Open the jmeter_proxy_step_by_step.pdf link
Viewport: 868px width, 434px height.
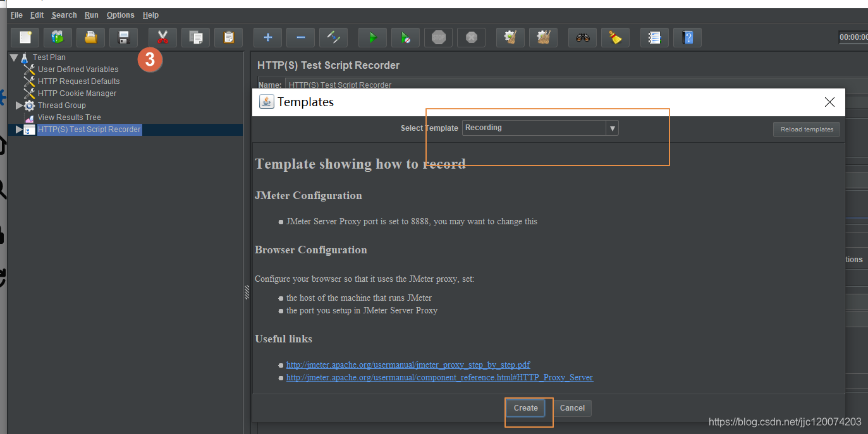point(408,365)
